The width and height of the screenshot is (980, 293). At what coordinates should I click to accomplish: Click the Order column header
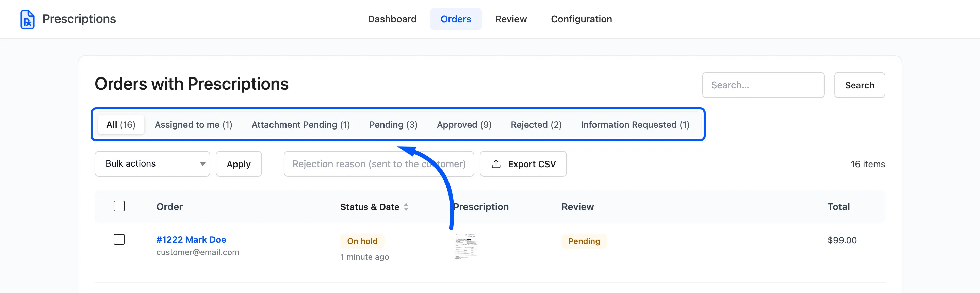[x=169, y=207]
